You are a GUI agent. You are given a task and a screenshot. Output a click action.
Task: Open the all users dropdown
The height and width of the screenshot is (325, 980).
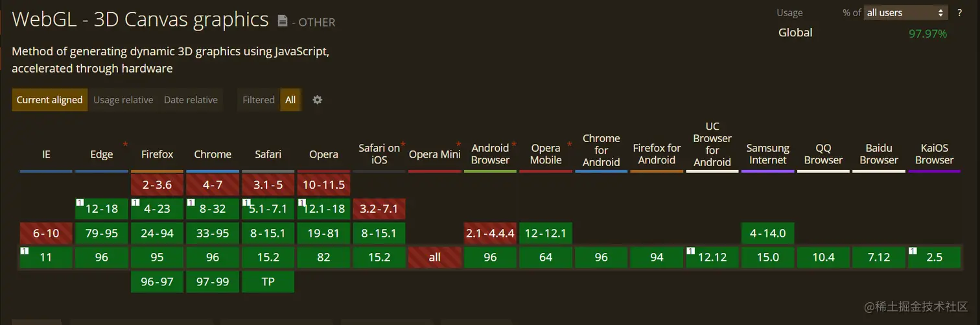pos(906,12)
